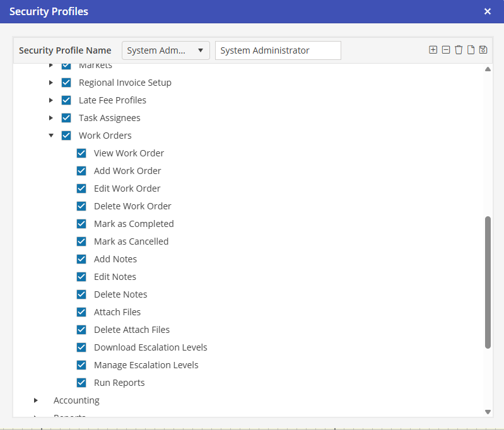504x430 pixels.
Task: Uncheck the Manage Escalation Levels checkbox
Action: pyautogui.click(x=81, y=365)
